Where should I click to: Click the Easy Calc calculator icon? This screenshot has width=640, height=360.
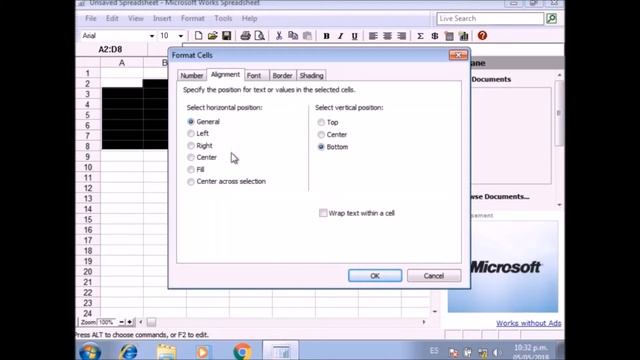pos(449,36)
